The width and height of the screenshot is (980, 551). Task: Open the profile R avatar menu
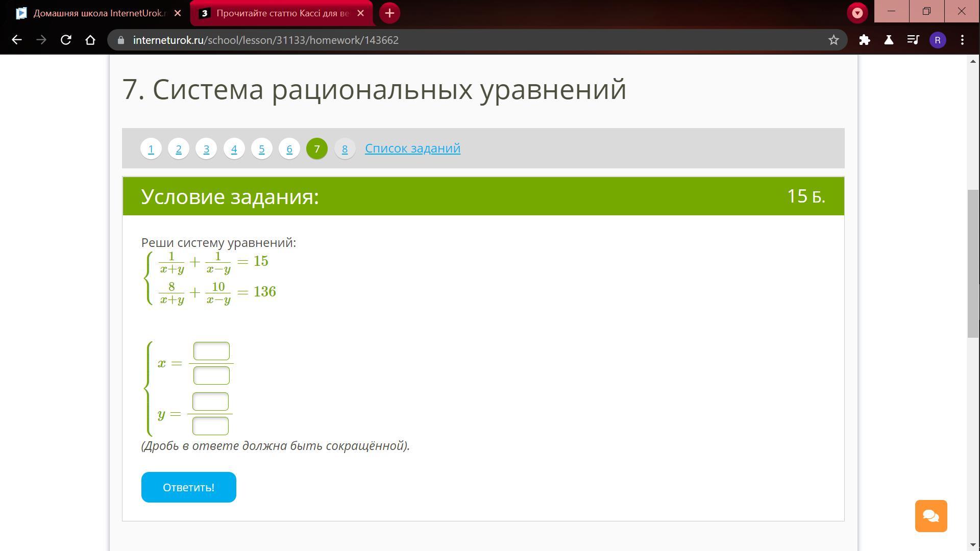938,40
